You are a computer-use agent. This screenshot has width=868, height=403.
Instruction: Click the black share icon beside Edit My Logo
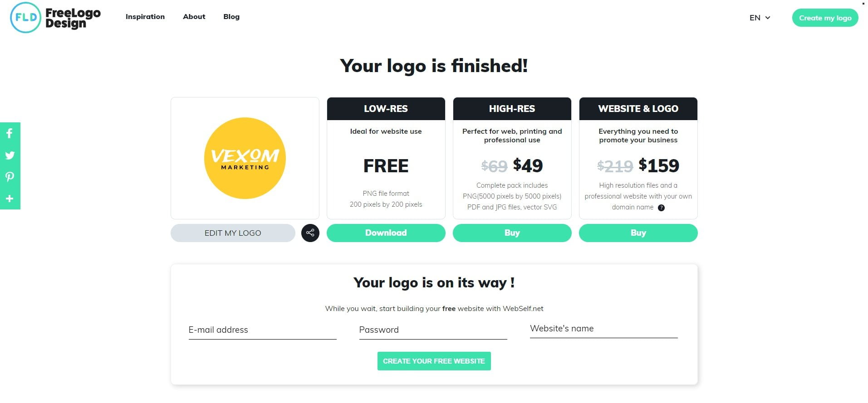click(x=310, y=233)
